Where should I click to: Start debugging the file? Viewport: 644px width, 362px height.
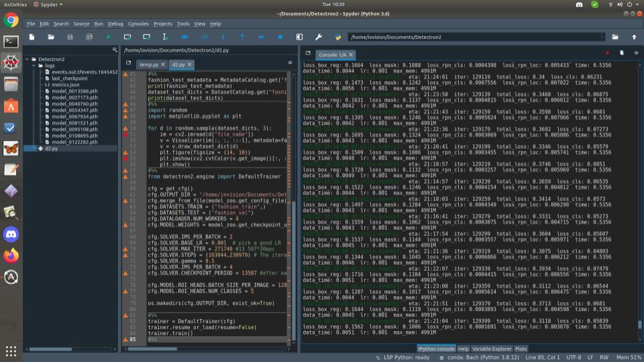[184, 37]
